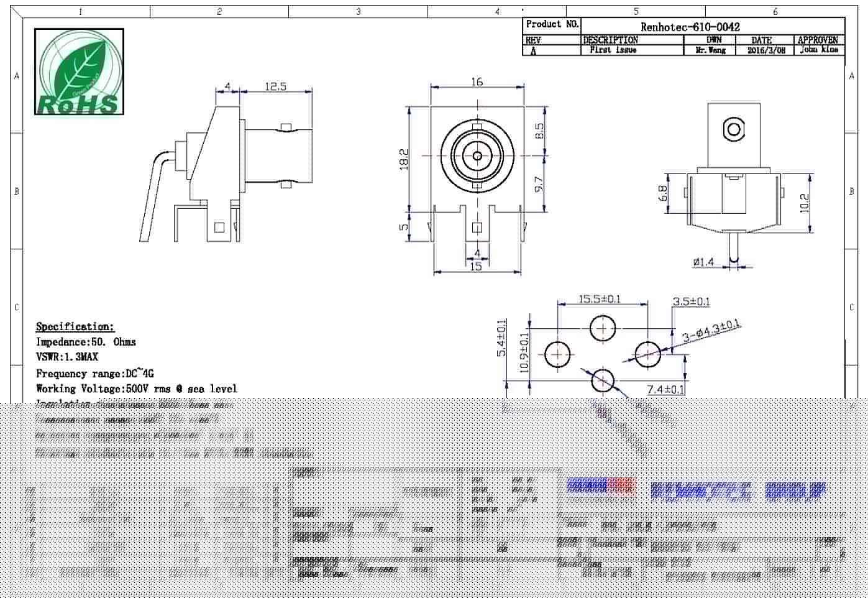Viewport: 868px width, 598px height.
Task: Click the Frequency range DC~4G text
Action: [x=94, y=373]
